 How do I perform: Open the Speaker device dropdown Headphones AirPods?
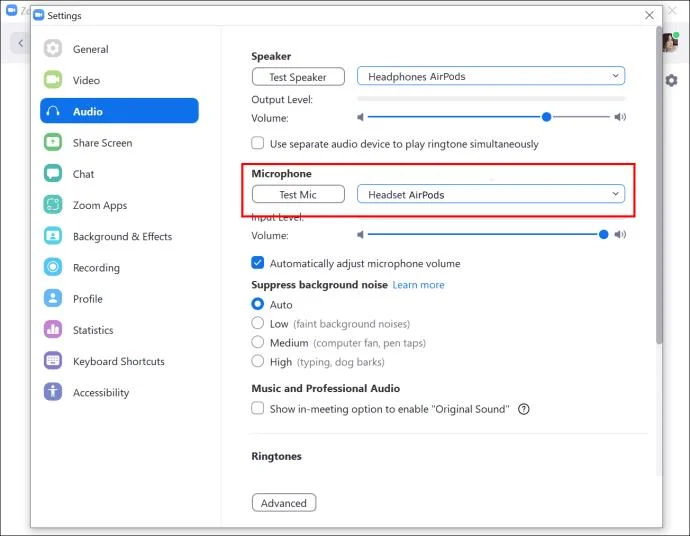pos(491,76)
